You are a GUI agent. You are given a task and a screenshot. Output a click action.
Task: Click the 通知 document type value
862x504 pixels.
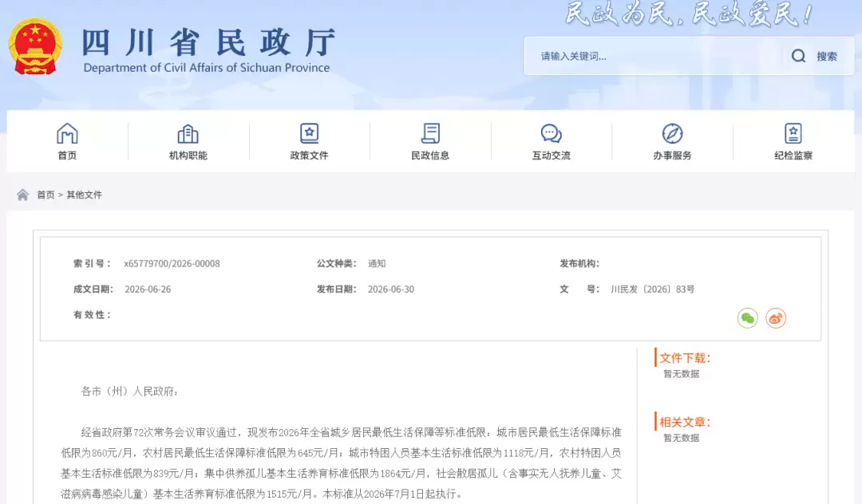coord(377,263)
